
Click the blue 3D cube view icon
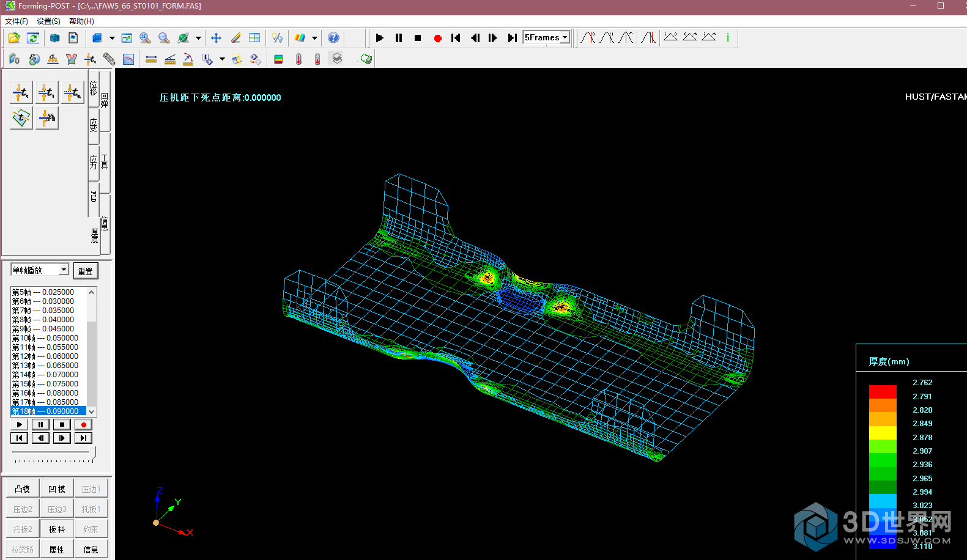pyautogui.click(x=97, y=38)
